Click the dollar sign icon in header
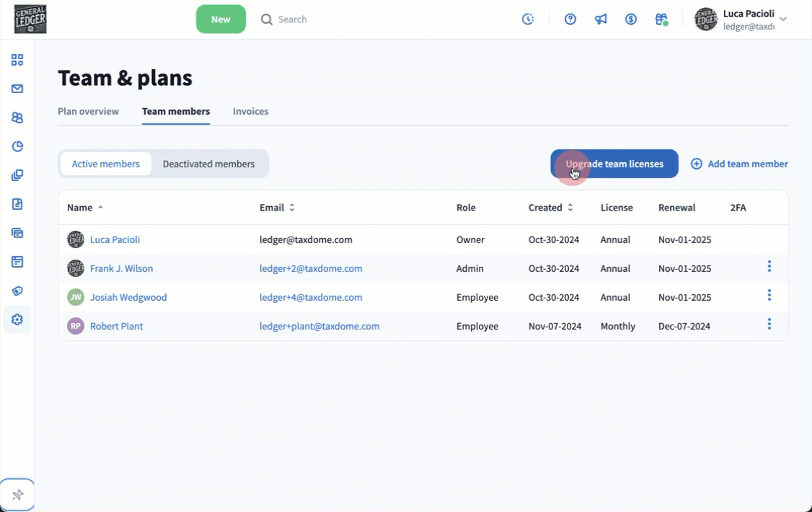The height and width of the screenshot is (512, 812). [631, 19]
